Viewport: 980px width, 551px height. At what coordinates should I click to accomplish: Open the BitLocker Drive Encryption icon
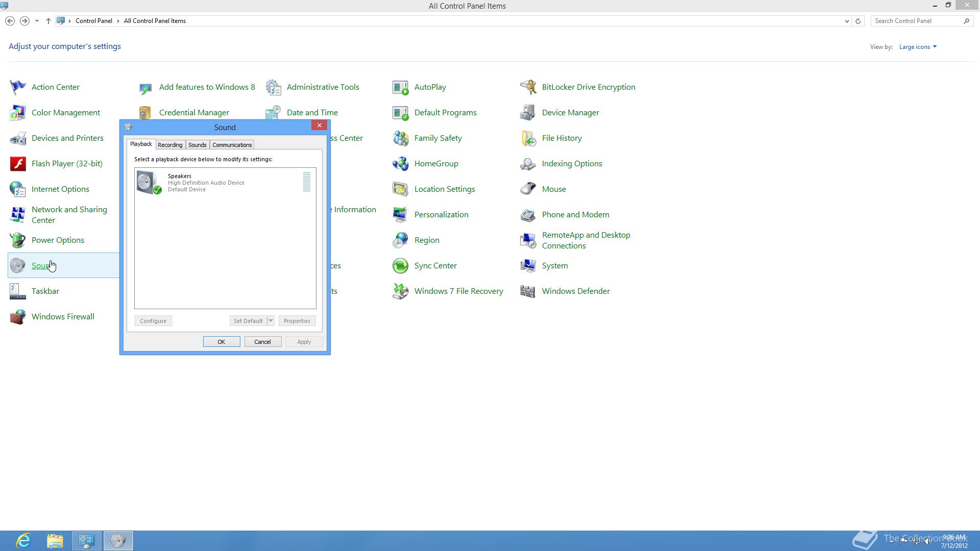coord(528,87)
